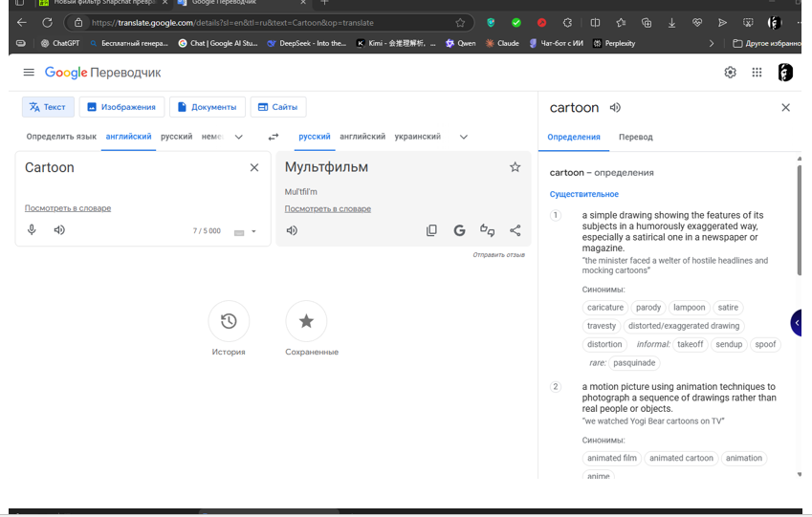The image size is (812, 517).
Task: Click the address bar URL field
Action: 270,23
